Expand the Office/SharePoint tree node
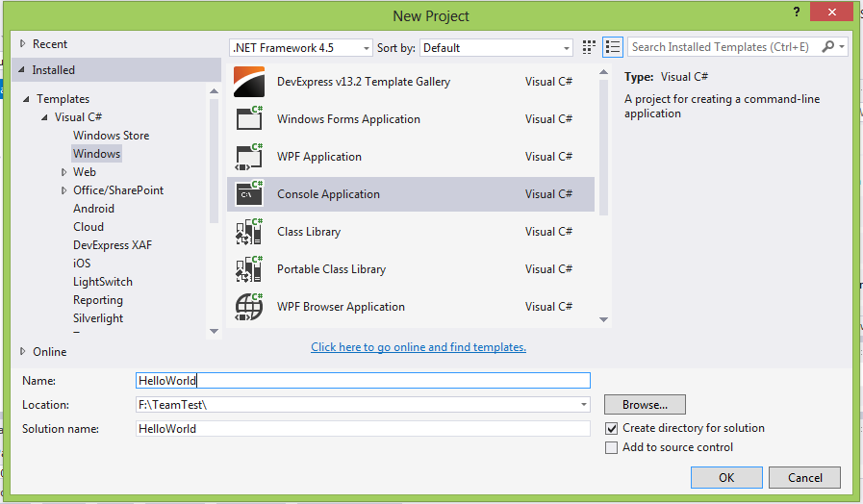Image resolution: width=863 pixels, height=504 pixels. click(63, 190)
